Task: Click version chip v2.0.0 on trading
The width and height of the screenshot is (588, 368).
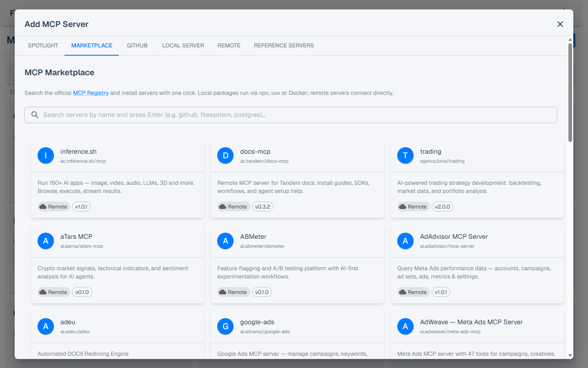Action: [x=442, y=206]
